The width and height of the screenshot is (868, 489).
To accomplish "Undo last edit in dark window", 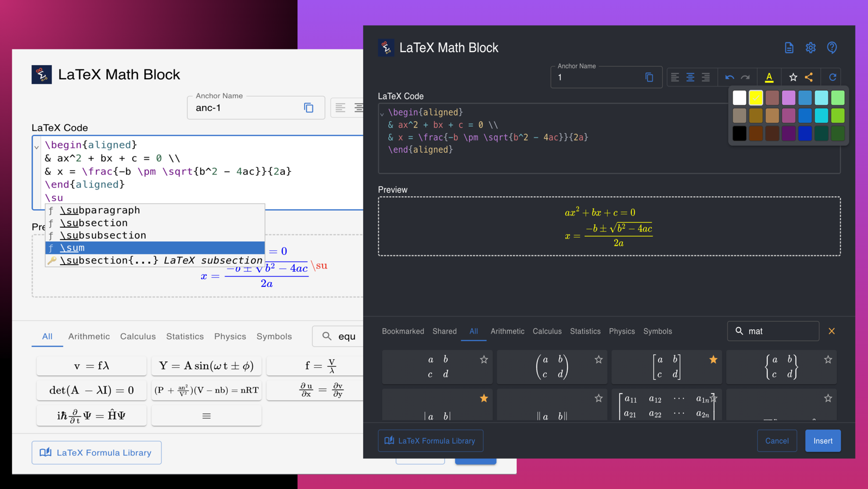I will point(729,77).
